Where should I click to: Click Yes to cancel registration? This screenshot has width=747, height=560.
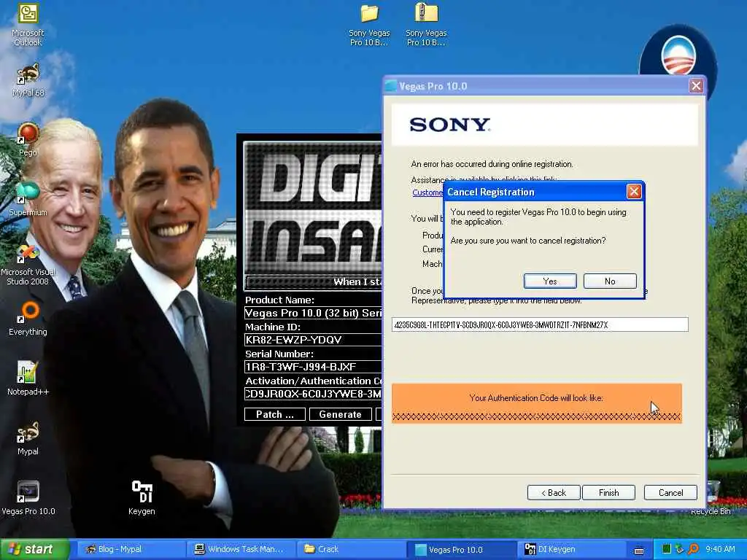tap(550, 281)
